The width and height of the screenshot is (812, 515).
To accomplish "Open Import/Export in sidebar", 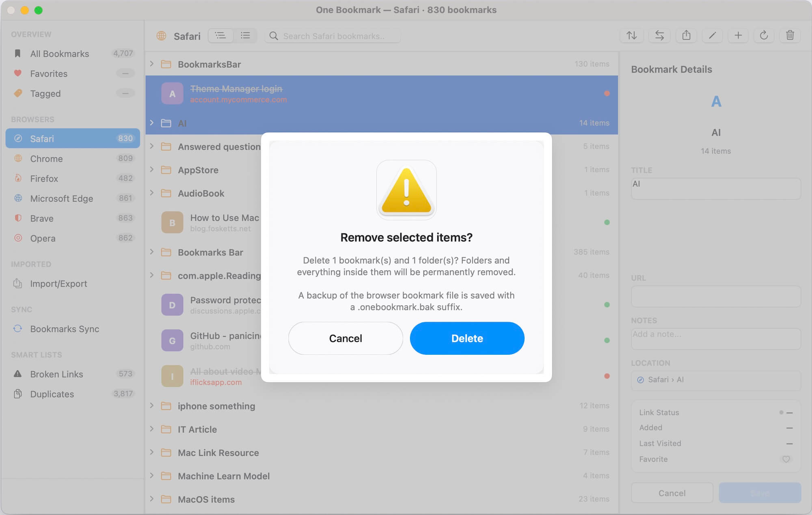I will point(73,283).
